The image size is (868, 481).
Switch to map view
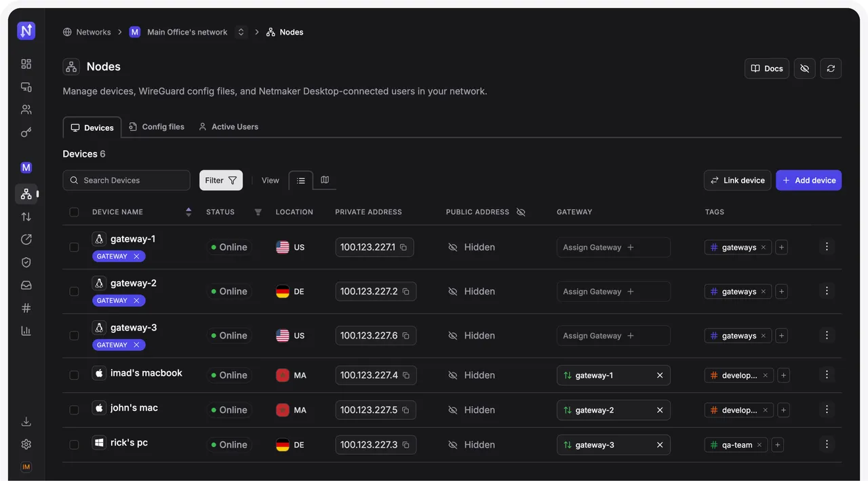325,180
